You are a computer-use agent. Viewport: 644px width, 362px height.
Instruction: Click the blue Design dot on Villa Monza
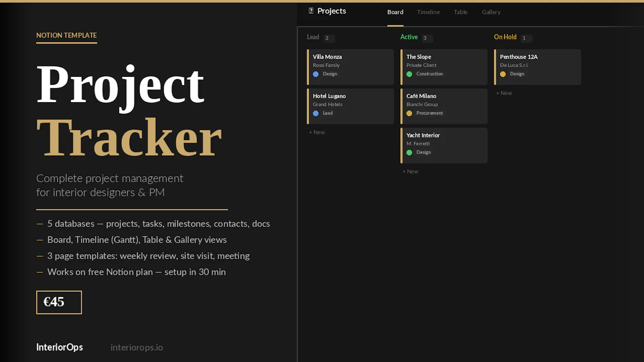coord(316,74)
